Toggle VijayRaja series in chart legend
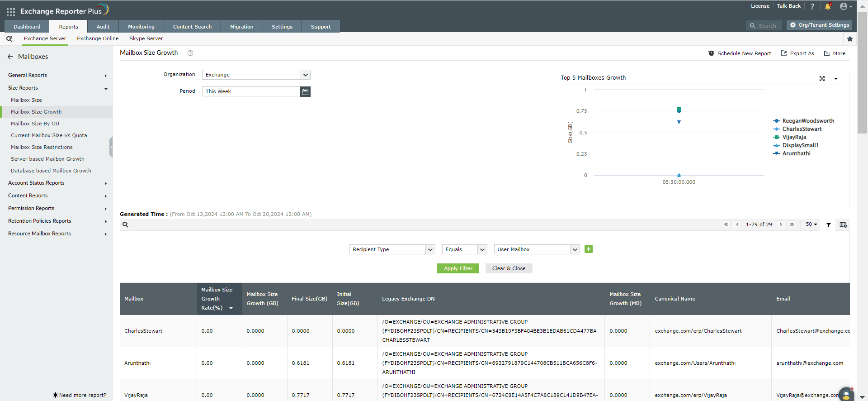 [789, 137]
